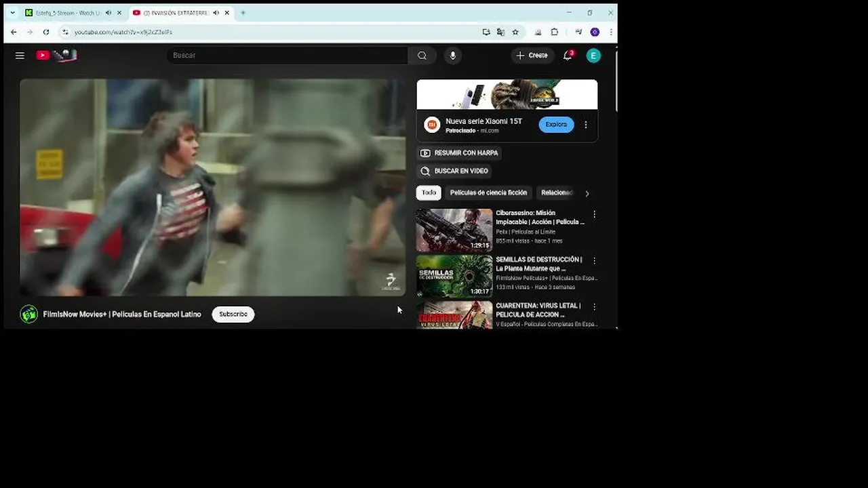
Task: Bookmark this tab with star icon
Action: click(x=515, y=32)
